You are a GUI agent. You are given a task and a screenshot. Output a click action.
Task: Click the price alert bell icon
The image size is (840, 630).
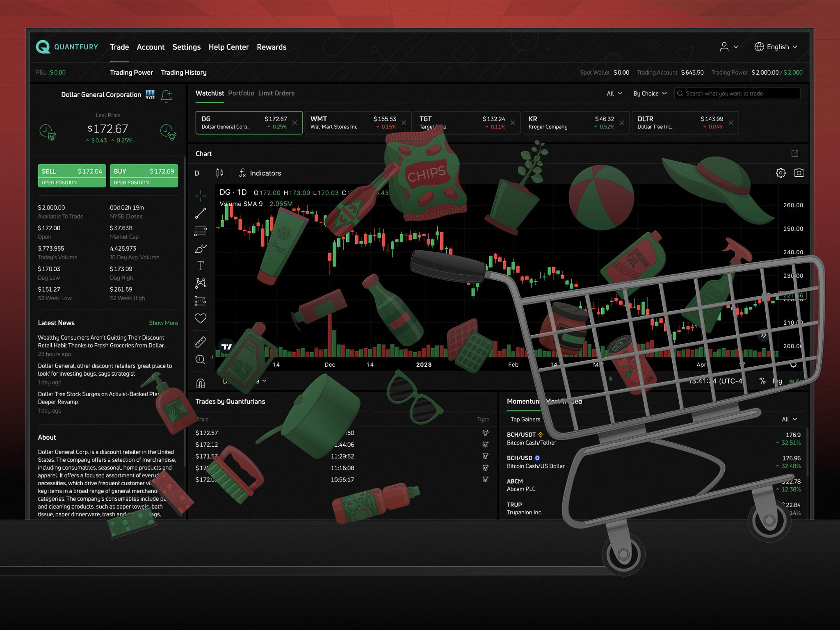click(x=167, y=96)
